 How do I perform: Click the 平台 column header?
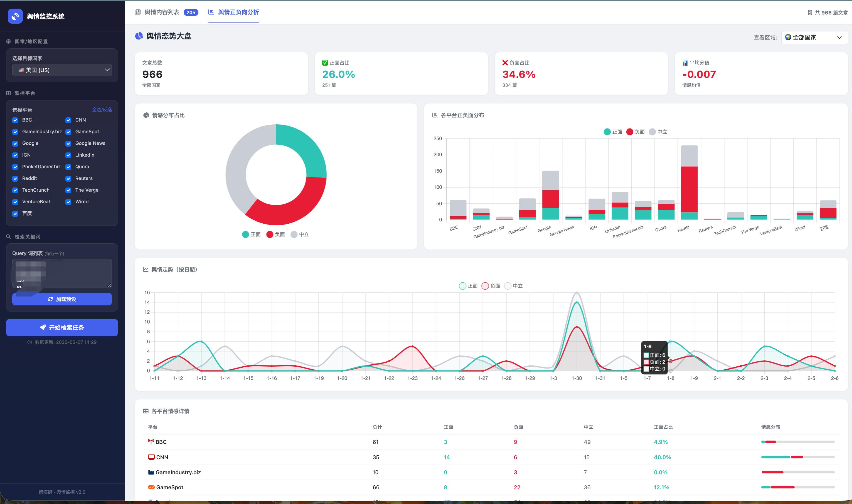click(x=152, y=427)
